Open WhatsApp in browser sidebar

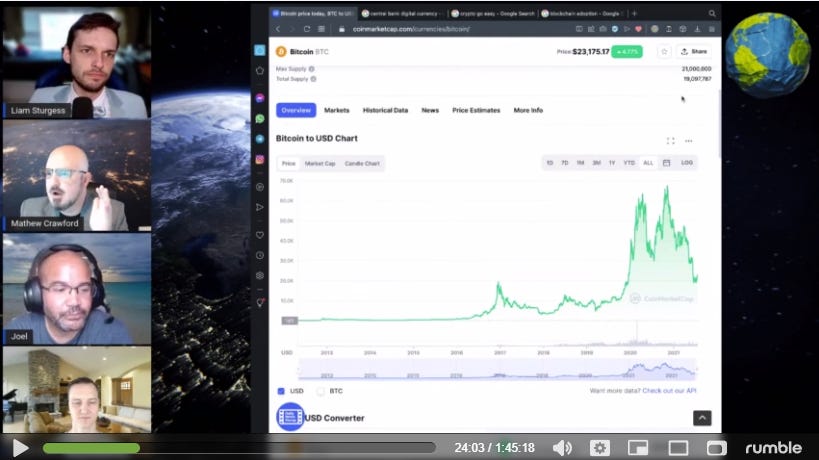tap(260, 119)
